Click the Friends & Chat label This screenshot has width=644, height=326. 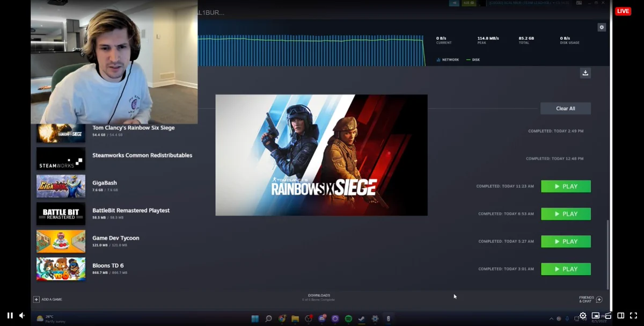point(587,299)
